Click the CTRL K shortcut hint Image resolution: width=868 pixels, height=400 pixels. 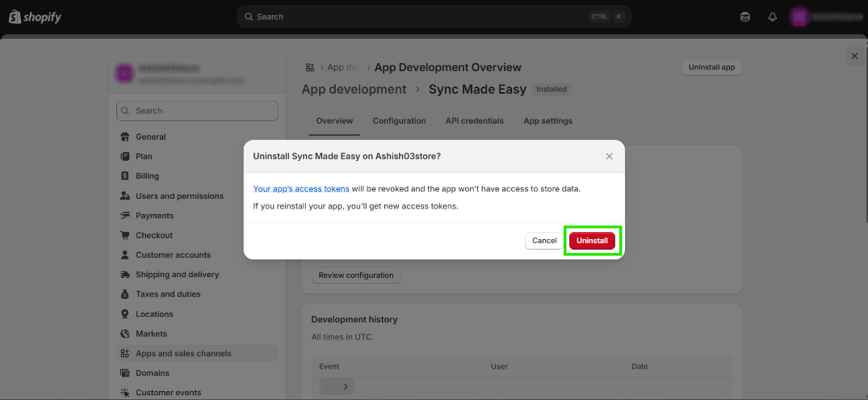point(607,17)
